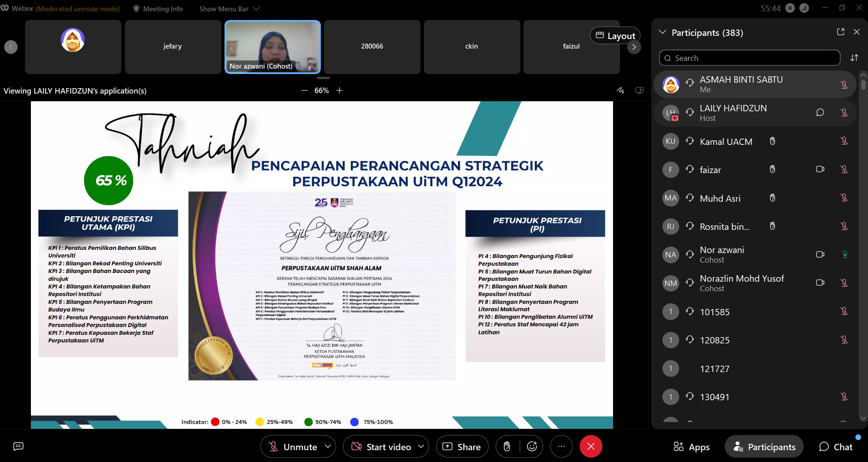Click muted mic icon for Kamal UACM

[844, 141]
